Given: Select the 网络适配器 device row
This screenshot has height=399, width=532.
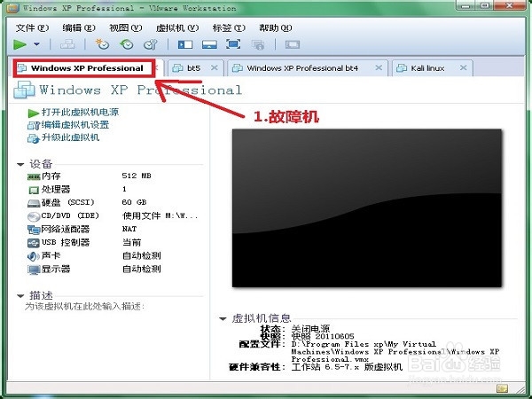Looking at the screenshot, I should pyautogui.click(x=114, y=230).
